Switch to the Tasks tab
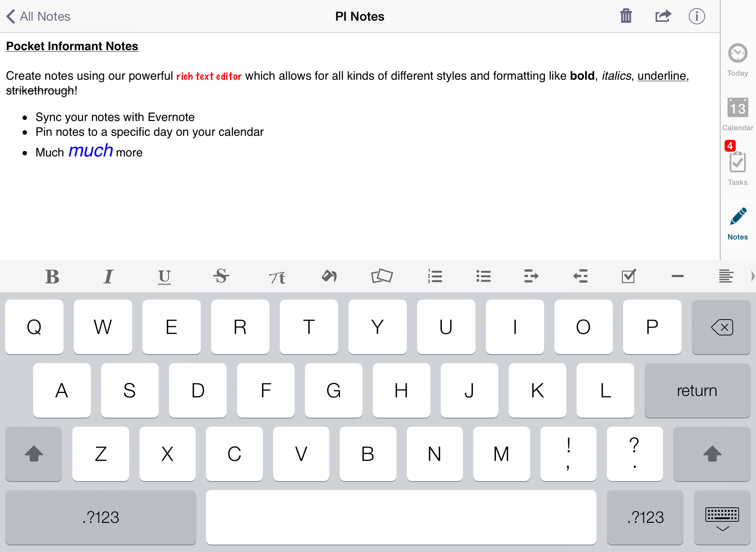This screenshot has height=552, width=756. [x=737, y=167]
